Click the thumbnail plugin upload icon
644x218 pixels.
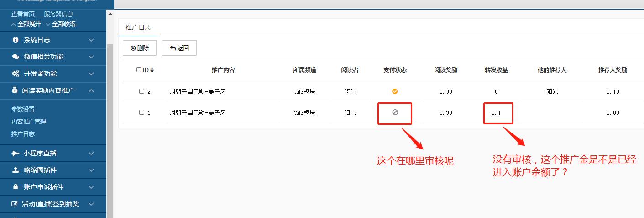16,170
